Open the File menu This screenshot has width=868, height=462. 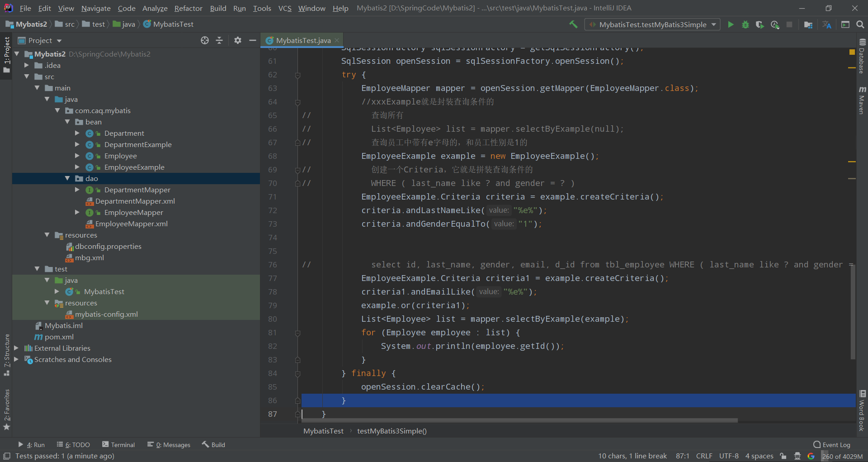pyautogui.click(x=25, y=8)
